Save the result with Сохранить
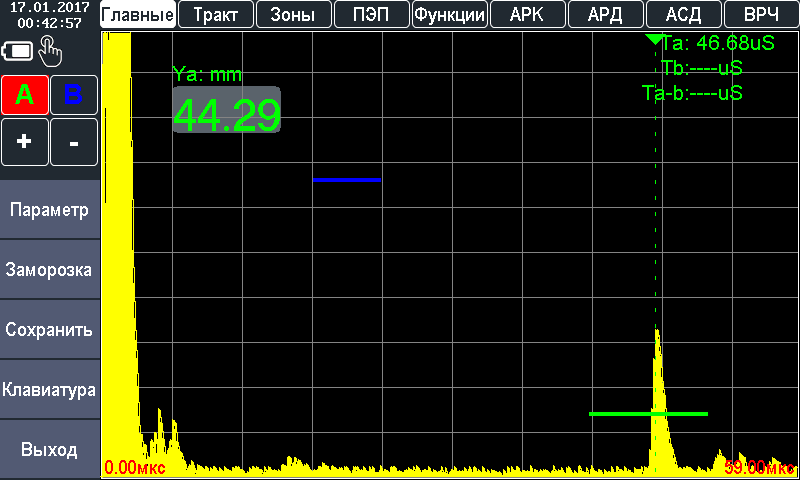Screen dimensions: 800x480 [50, 330]
